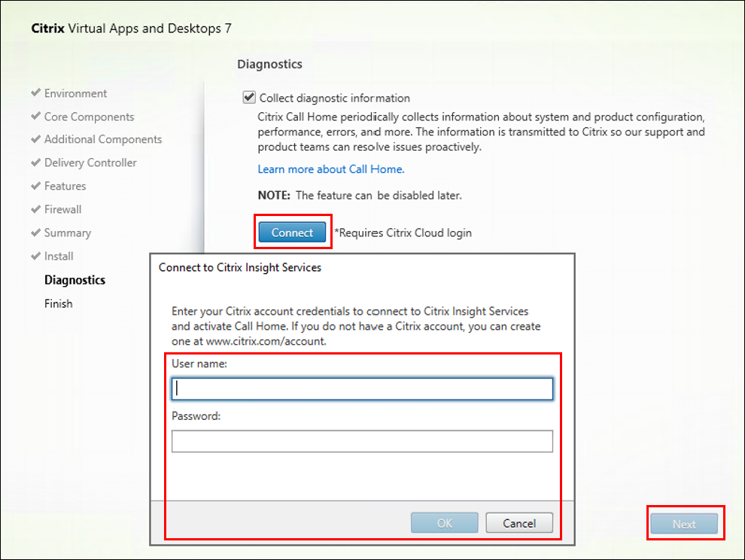Click the checkmark icon beside Features
This screenshot has height=560, width=745.
[x=35, y=185]
